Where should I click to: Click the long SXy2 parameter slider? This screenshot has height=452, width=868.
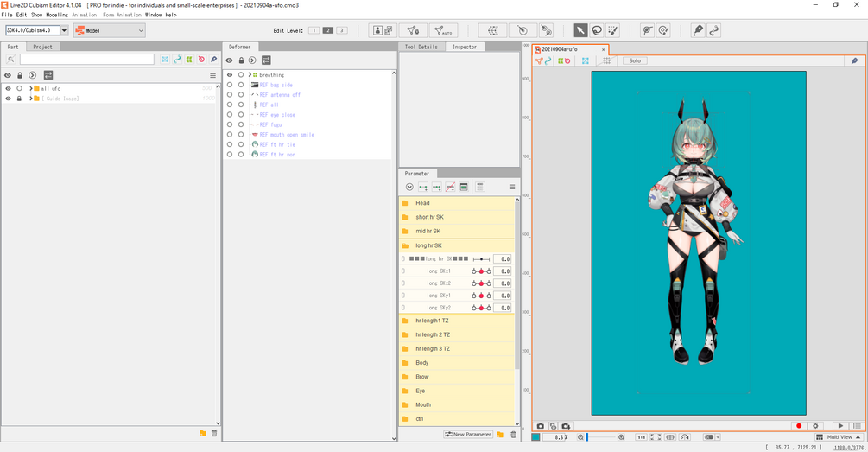pos(481,308)
